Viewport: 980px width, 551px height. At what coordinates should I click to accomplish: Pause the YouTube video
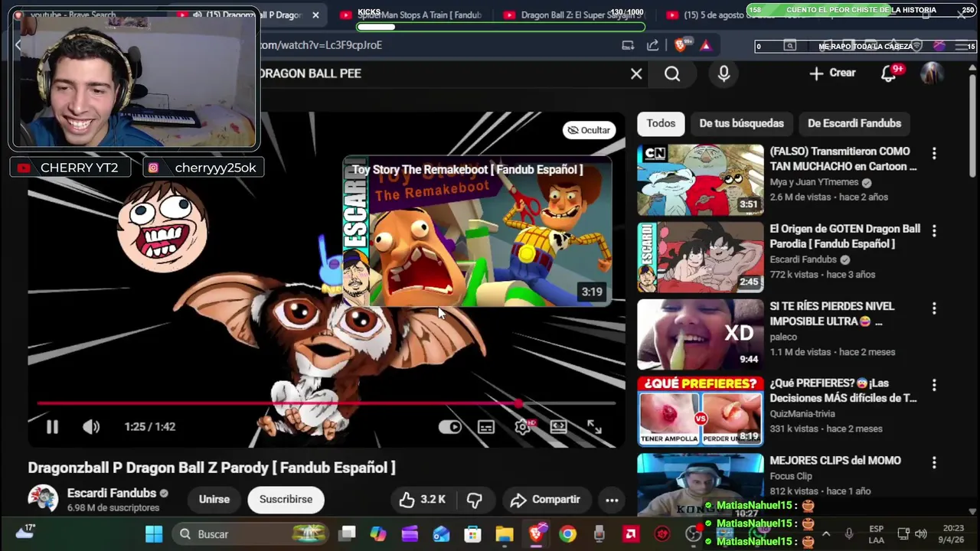tap(52, 427)
